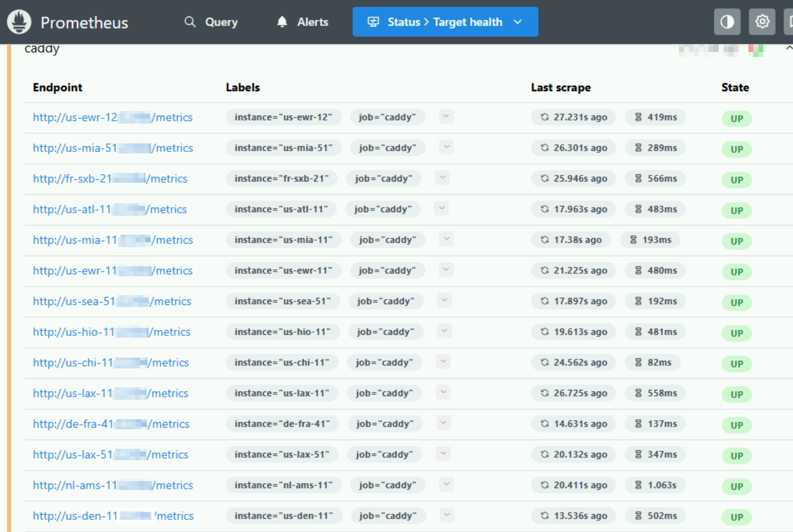Open the us-lax-51 metrics endpoint link
The image size is (793, 532).
coord(110,454)
